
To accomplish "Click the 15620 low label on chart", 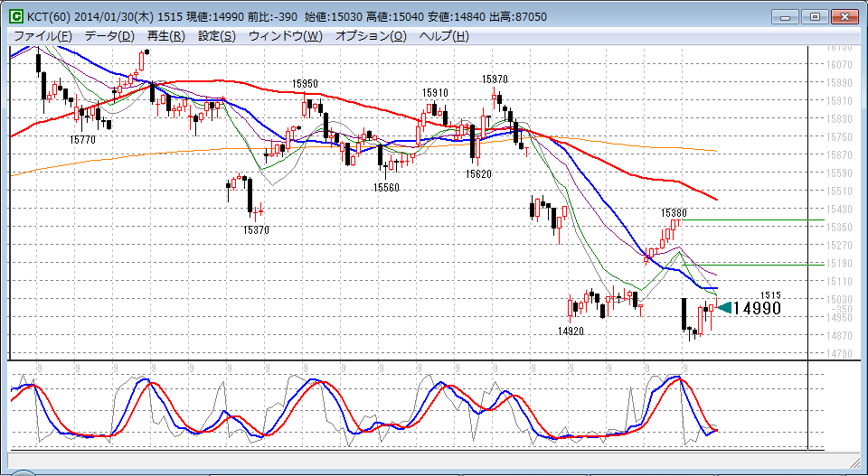I will click(478, 173).
